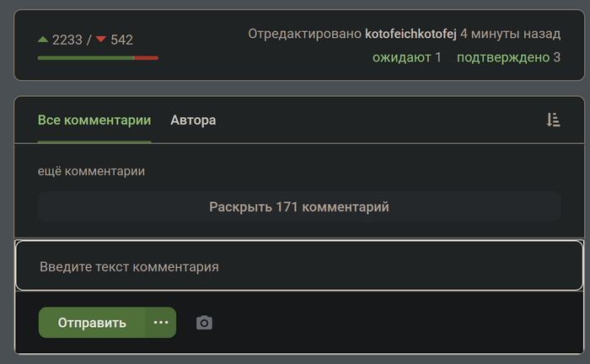Attach a photo with the camera icon
The width and height of the screenshot is (590, 364).
[204, 323]
